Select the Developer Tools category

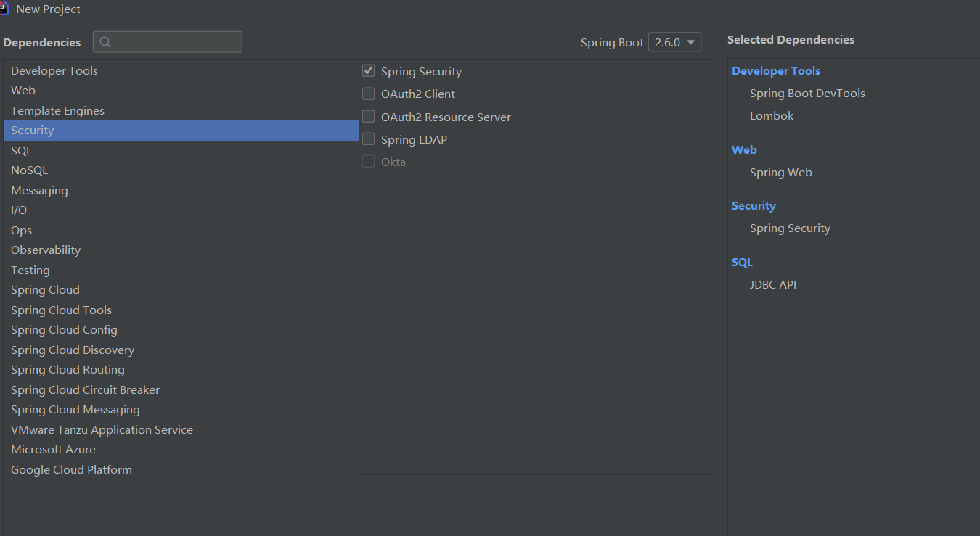(x=181, y=70)
